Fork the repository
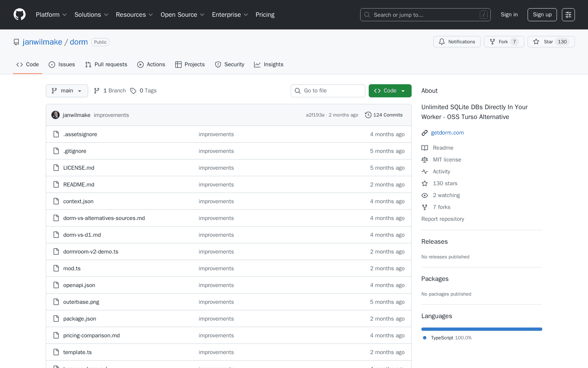Screen dimensions: 588x368 click(x=504, y=42)
